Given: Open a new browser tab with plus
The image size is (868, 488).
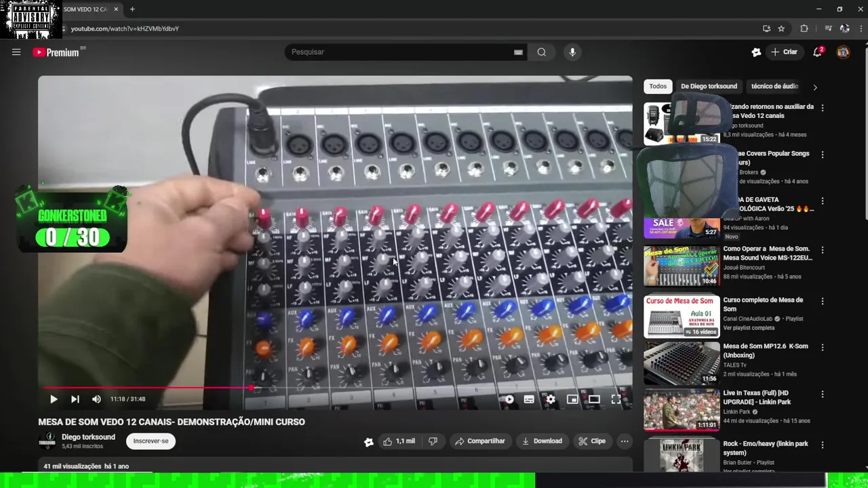Looking at the screenshot, I should click(x=132, y=9).
